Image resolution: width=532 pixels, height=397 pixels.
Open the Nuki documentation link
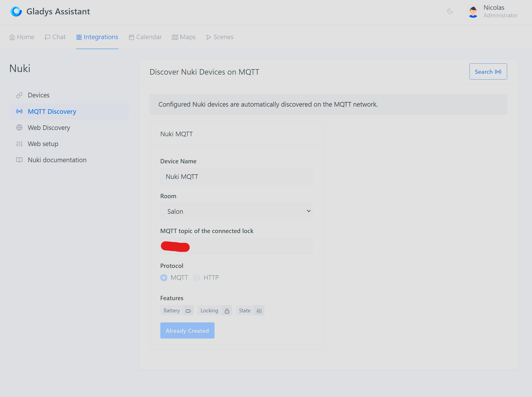(x=57, y=160)
